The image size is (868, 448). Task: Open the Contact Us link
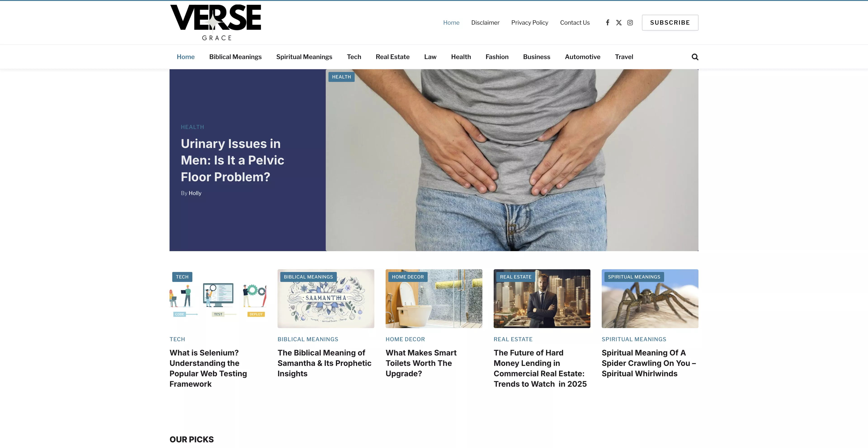pyautogui.click(x=575, y=23)
